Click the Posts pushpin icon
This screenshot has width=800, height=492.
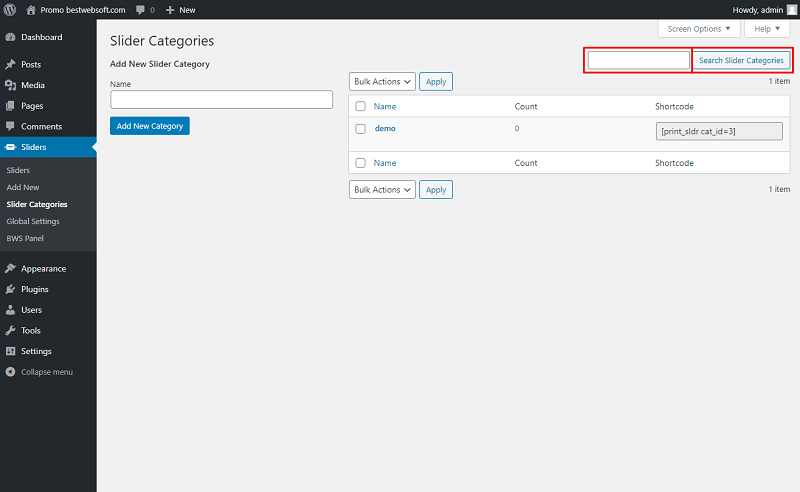[10, 64]
